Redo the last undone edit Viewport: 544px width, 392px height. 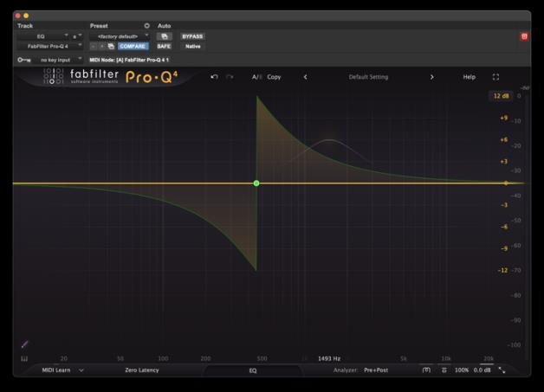coord(230,77)
